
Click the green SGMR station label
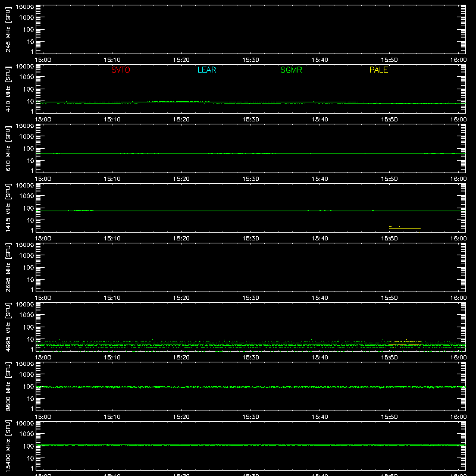tap(291, 70)
